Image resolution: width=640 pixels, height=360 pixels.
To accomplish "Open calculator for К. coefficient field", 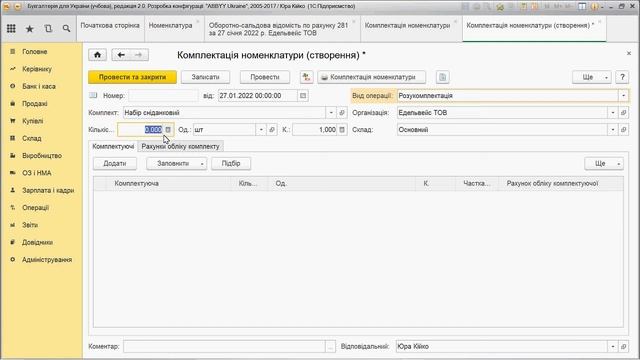I will [342, 130].
